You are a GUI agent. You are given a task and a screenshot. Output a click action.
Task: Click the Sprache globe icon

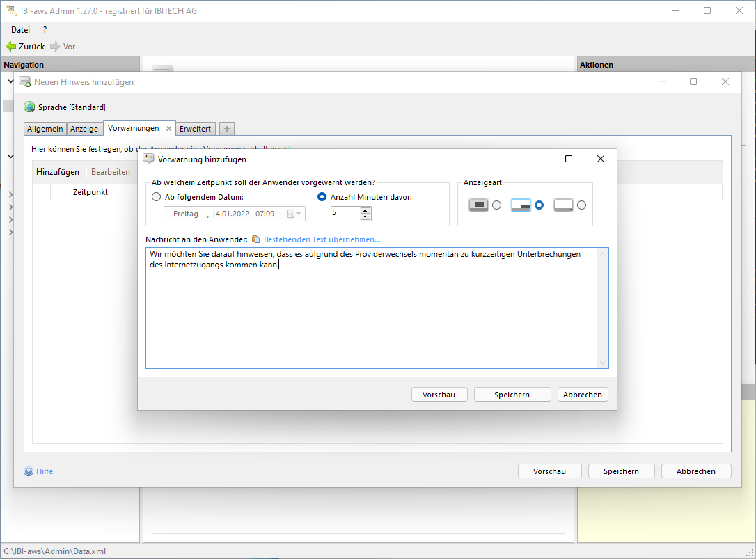point(29,107)
